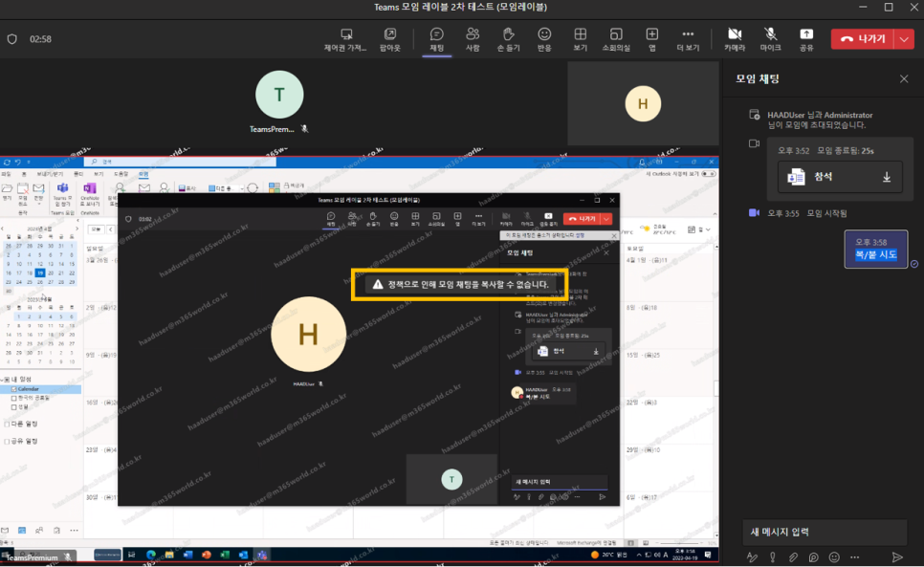Image resolution: width=924 pixels, height=567 pixels.
Task: Select the 복/붙 시도 chat message
Action: [x=875, y=249]
